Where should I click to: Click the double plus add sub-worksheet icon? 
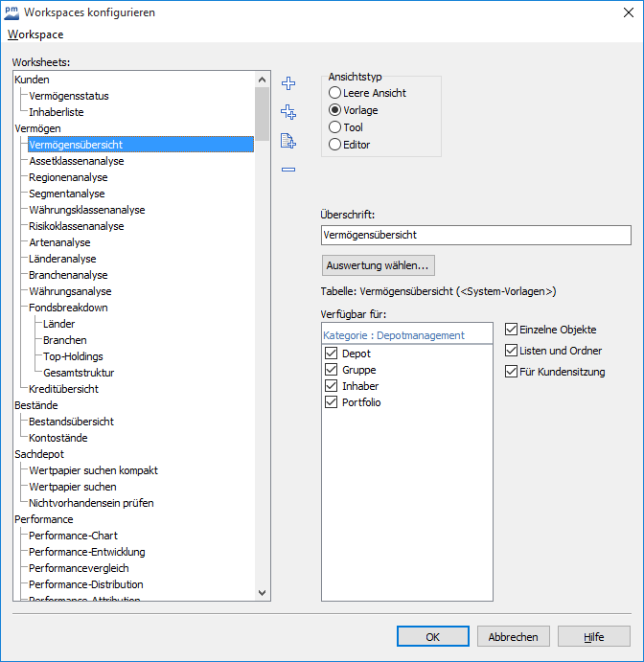pyautogui.click(x=287, y=112)
